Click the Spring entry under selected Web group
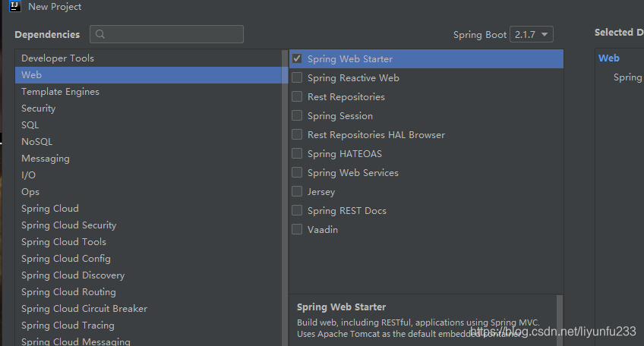Image resolution: width=644 pixels, height=346 pixels. pyautogui.click(x=628, y=77)
